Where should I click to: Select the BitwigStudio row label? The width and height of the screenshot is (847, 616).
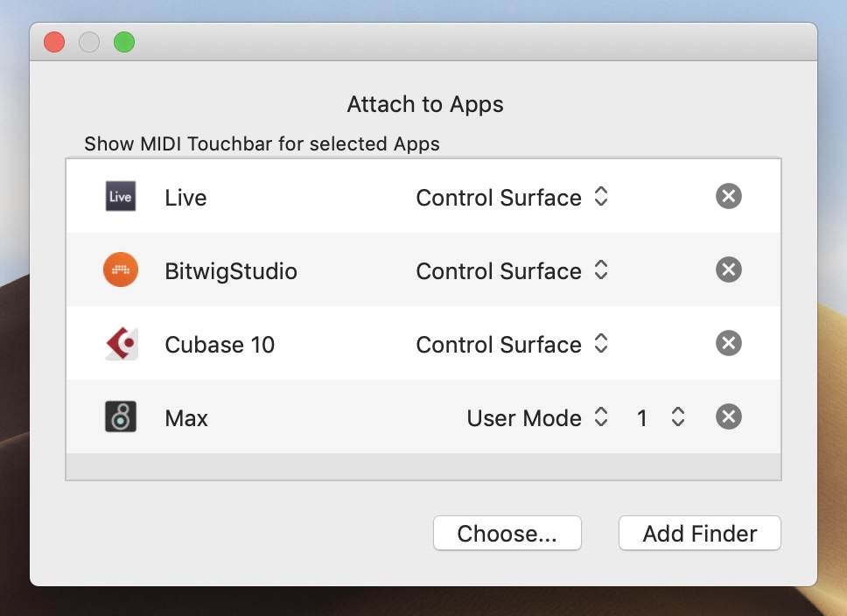tap(231, 271)
